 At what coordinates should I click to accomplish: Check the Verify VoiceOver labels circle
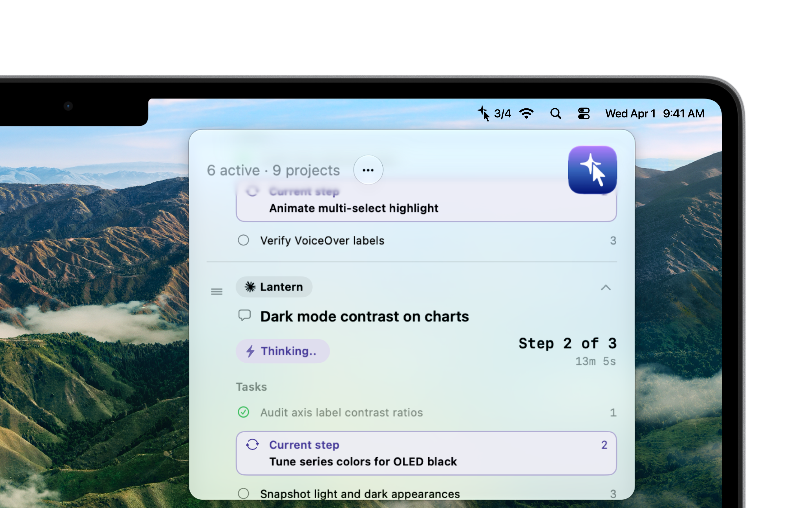pos(243,240)
